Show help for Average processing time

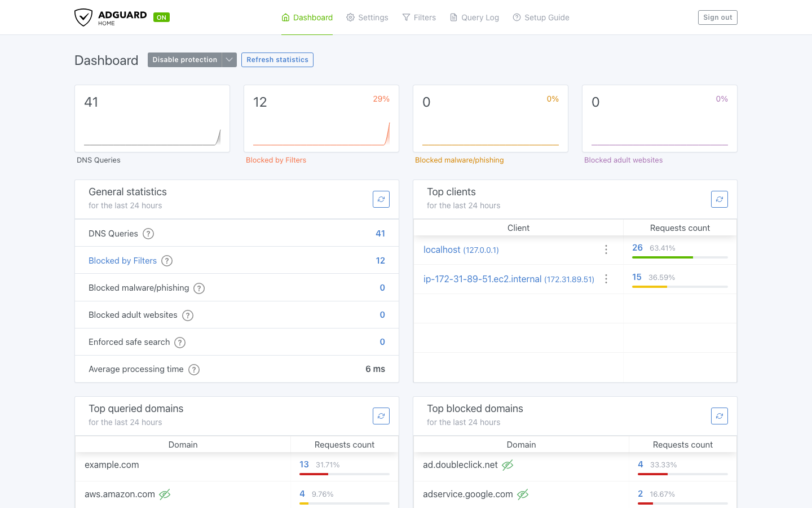pos(194,370)
